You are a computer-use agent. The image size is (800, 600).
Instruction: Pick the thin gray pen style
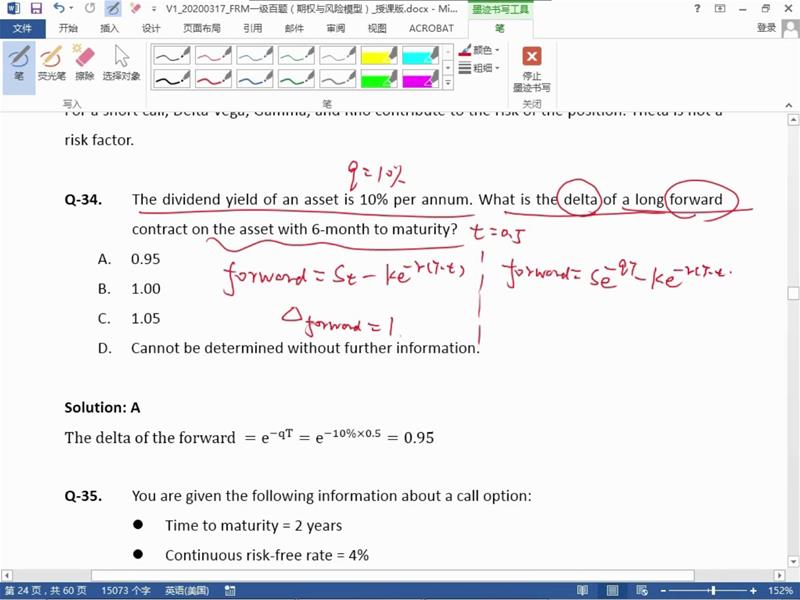tap(337, 55)
